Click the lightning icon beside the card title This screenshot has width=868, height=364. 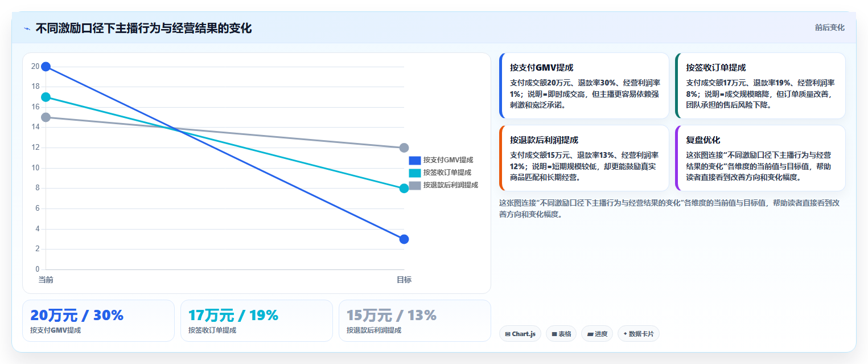click(x=27, y=28)
